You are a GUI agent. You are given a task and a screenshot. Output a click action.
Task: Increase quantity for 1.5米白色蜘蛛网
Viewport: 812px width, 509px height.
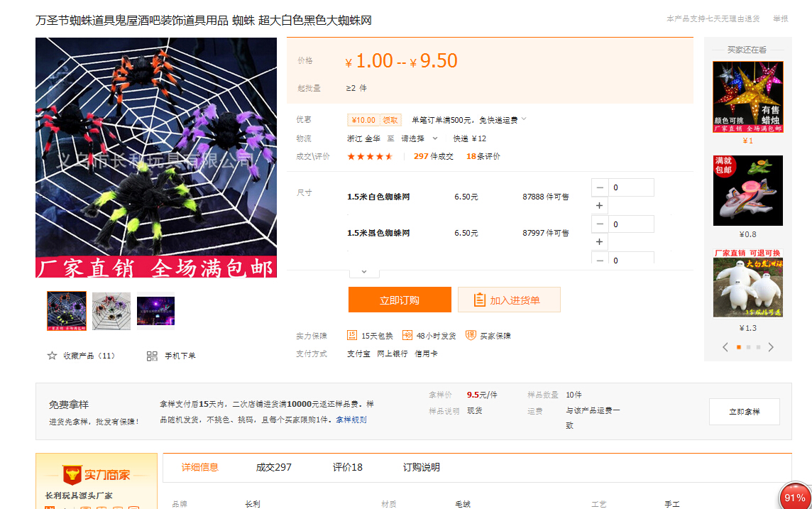600,206
